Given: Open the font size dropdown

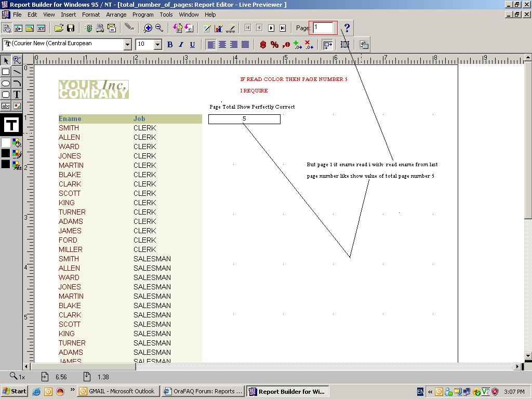Looking at the screenshot, I should click(x=158, y=45).
